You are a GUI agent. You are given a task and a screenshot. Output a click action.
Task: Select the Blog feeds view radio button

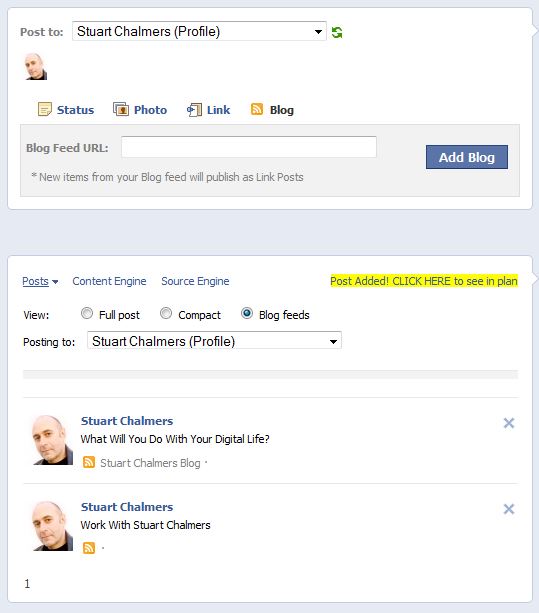click(247, 313)
